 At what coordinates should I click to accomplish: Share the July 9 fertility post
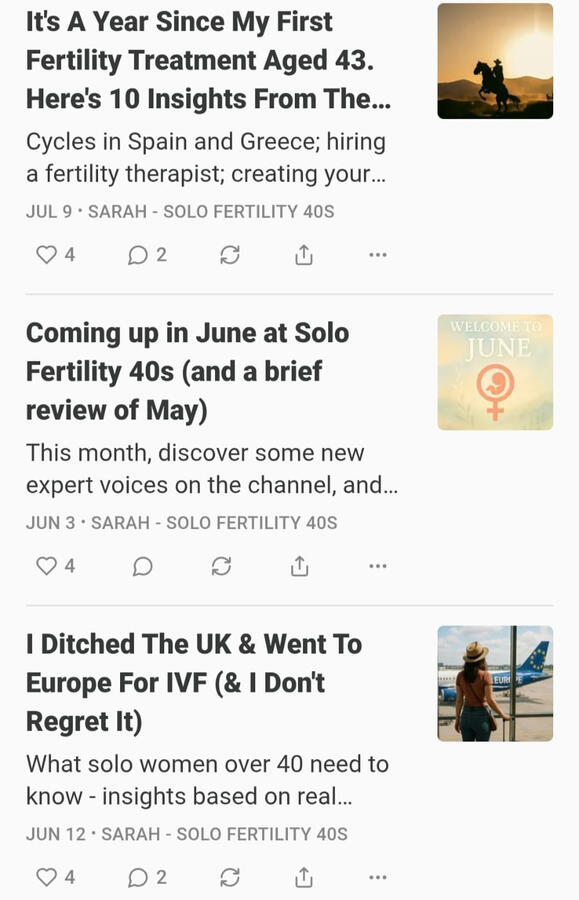pos(302,255)
